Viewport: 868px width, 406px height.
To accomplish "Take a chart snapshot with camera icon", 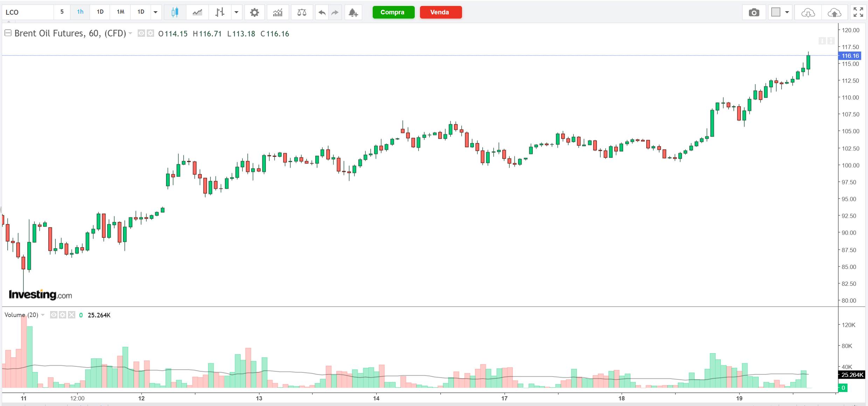I will (x=754, y=12).
